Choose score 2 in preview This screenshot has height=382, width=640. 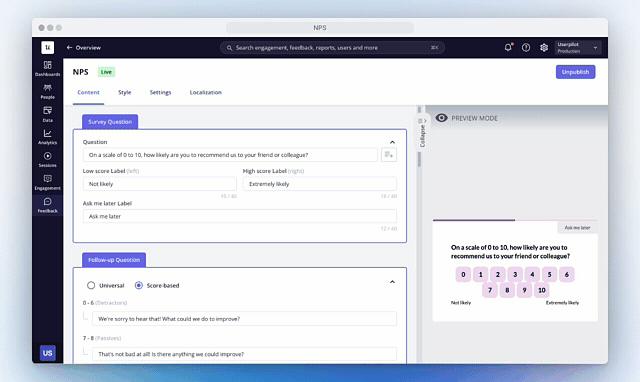pos(498,274)
